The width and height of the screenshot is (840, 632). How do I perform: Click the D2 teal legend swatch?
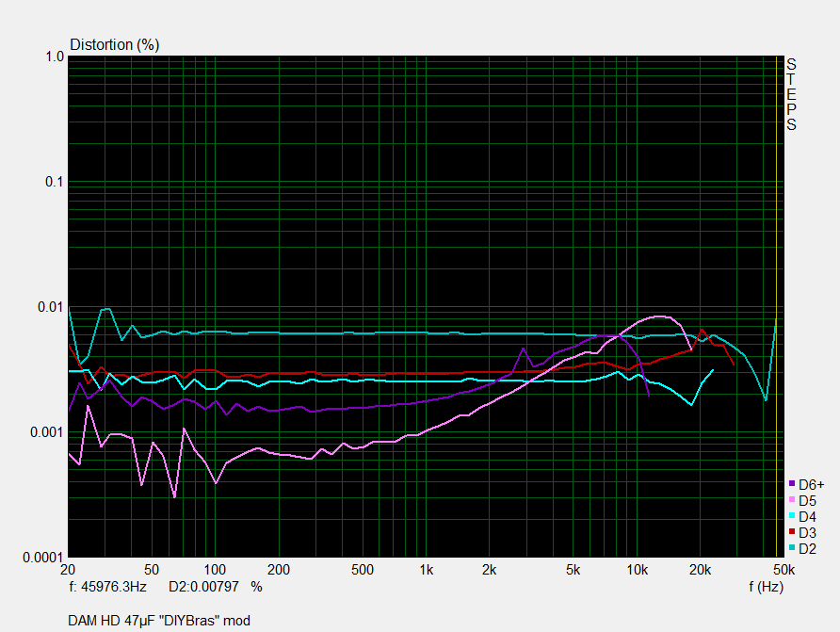point(792,548)
